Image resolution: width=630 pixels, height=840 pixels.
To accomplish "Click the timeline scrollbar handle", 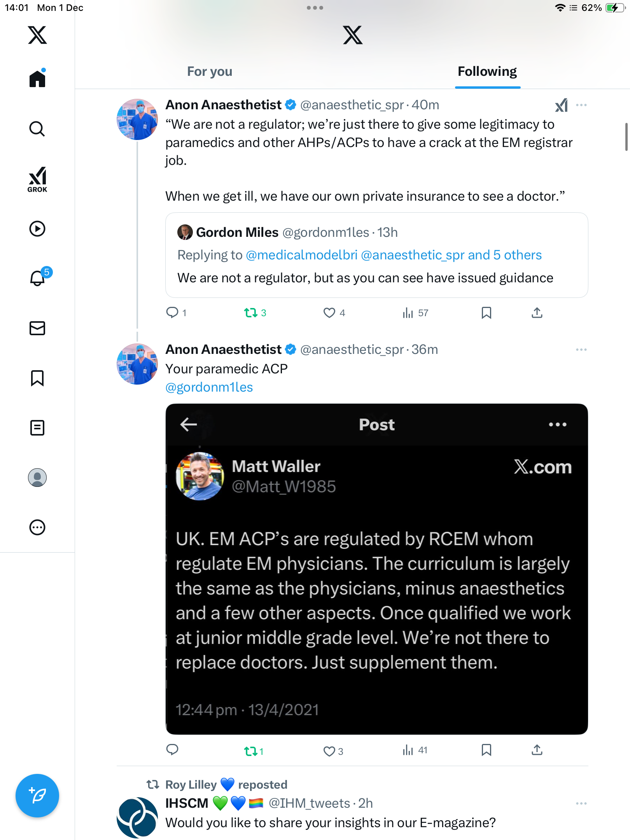I will pyautogui.click(x=626, y=136).
